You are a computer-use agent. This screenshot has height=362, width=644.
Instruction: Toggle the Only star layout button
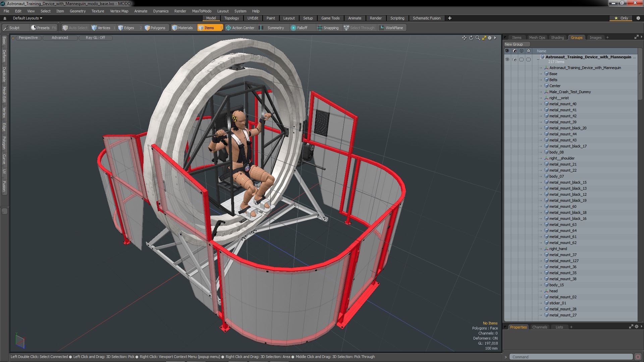tap(621, 18)
